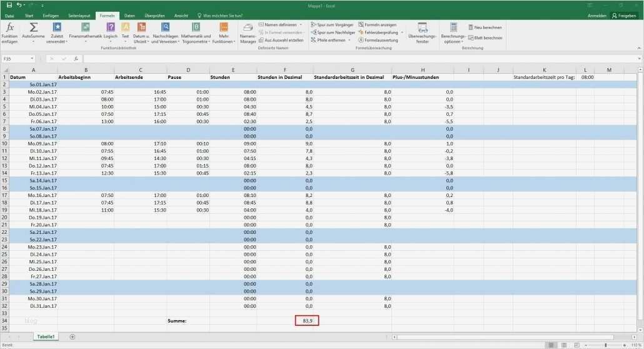Image resolution: width=644 pixels, height=349 pixels.
Task: Open Datum u. Uhrzeit functions
Action: coord(141,33)
